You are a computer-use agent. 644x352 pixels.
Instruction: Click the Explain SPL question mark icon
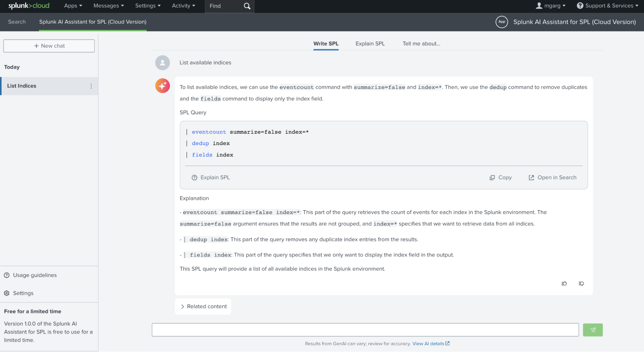(194, 178)
